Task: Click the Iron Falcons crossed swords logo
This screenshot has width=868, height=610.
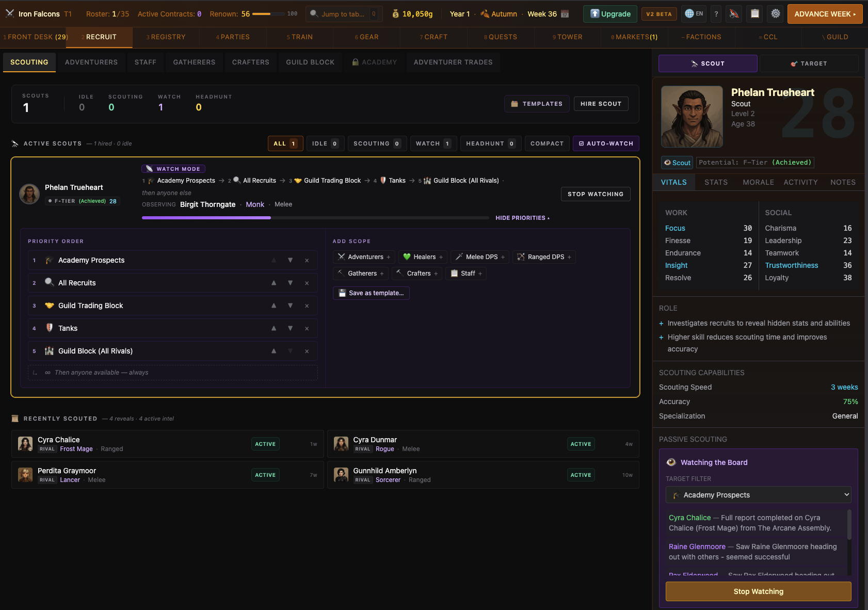Action: [10, 13]
